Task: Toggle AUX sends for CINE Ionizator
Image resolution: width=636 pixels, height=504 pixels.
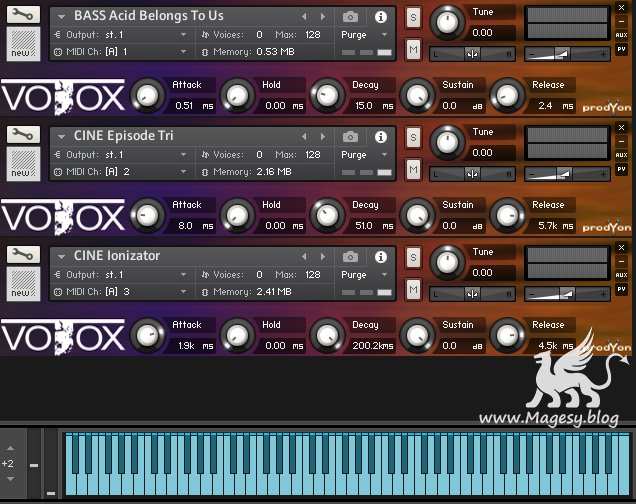Action: pos(621,275)
